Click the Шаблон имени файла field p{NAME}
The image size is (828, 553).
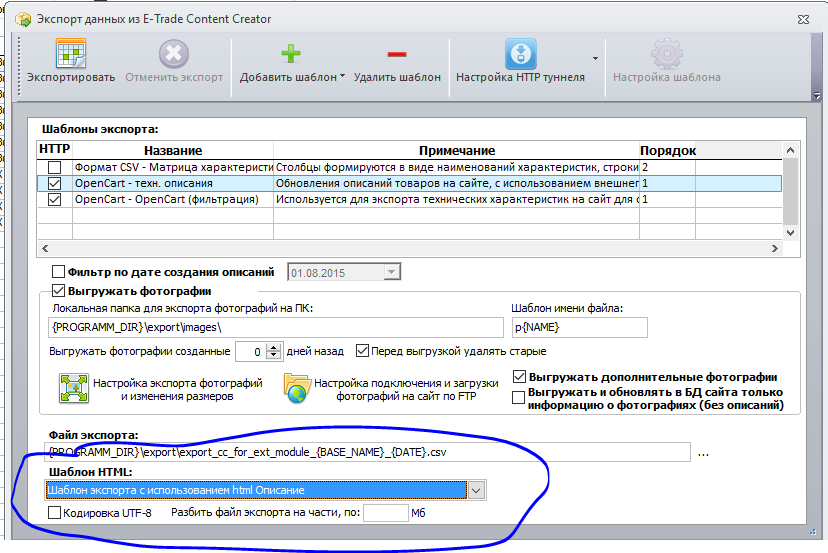tap(579, 327)
